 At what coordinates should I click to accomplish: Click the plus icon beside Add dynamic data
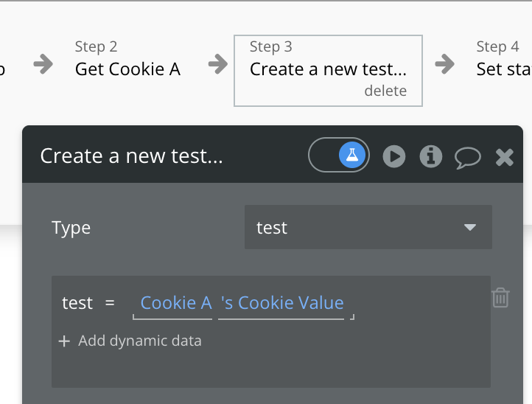(x=64, y=341)
